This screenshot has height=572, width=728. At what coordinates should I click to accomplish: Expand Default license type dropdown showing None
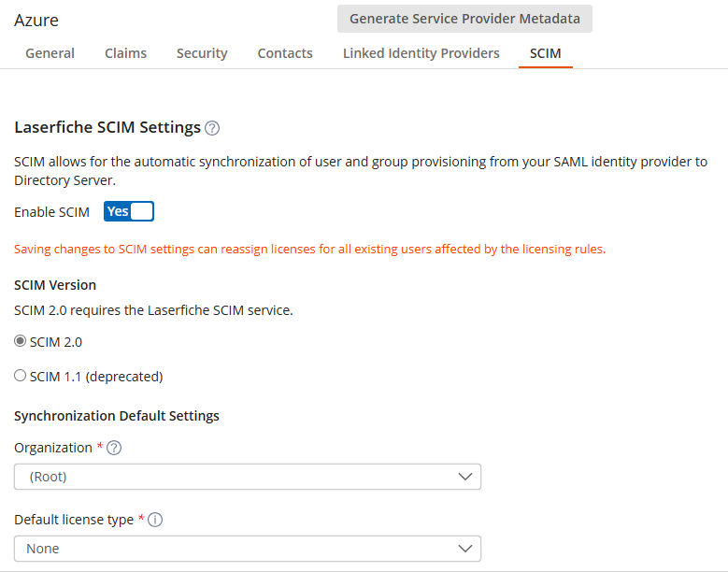[x=247, y=549]
